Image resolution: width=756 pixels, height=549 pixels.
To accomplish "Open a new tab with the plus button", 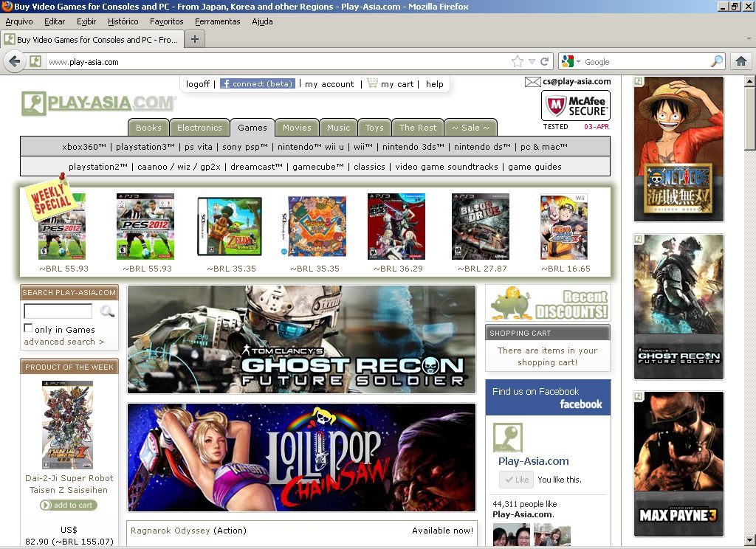I will click(x=195, y=40).
